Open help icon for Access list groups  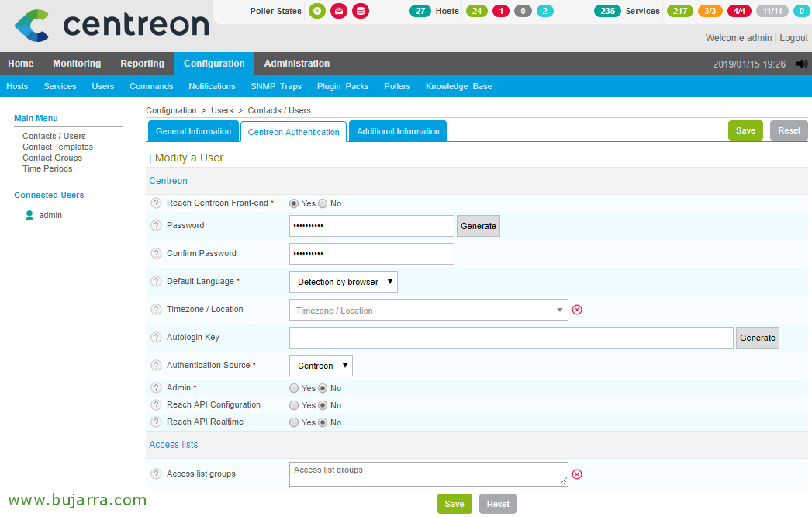[x=156, y=474]
